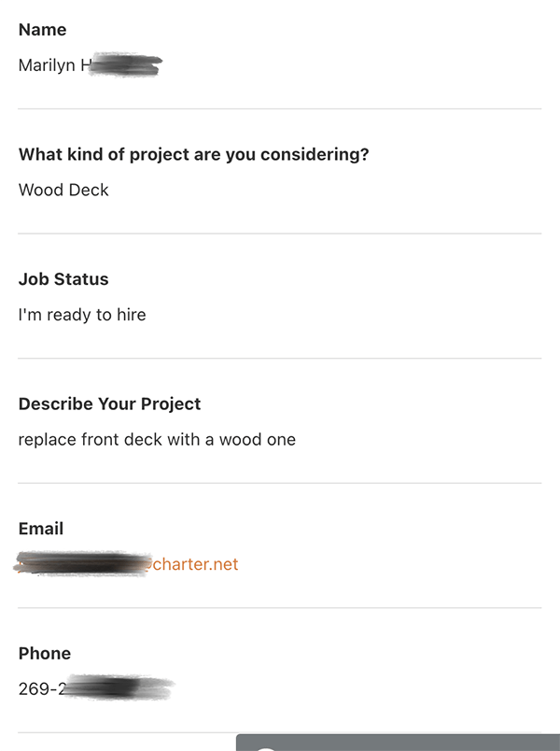560x751 pixels.
Task: Click the divider line below "Wood Deck"
Action: [280, 234]
